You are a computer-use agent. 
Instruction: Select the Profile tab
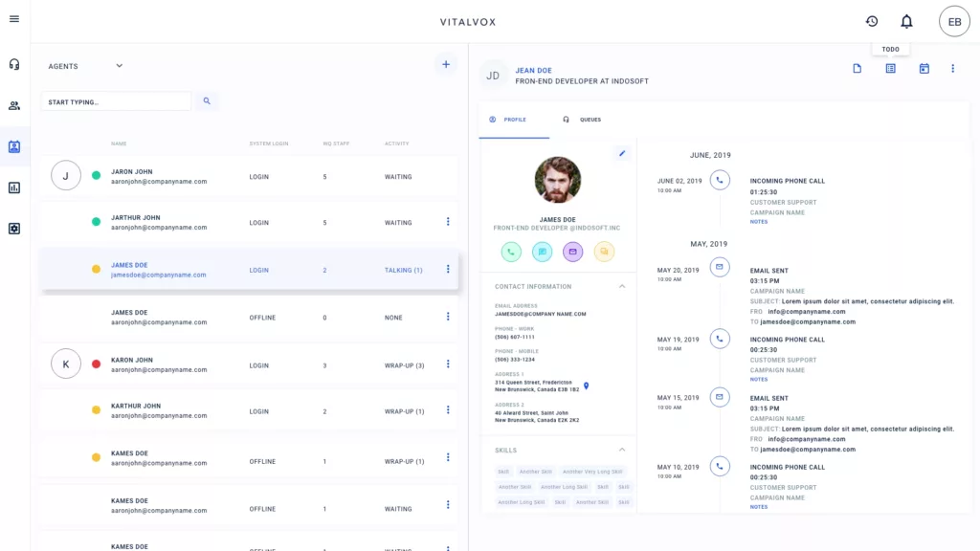508,120
